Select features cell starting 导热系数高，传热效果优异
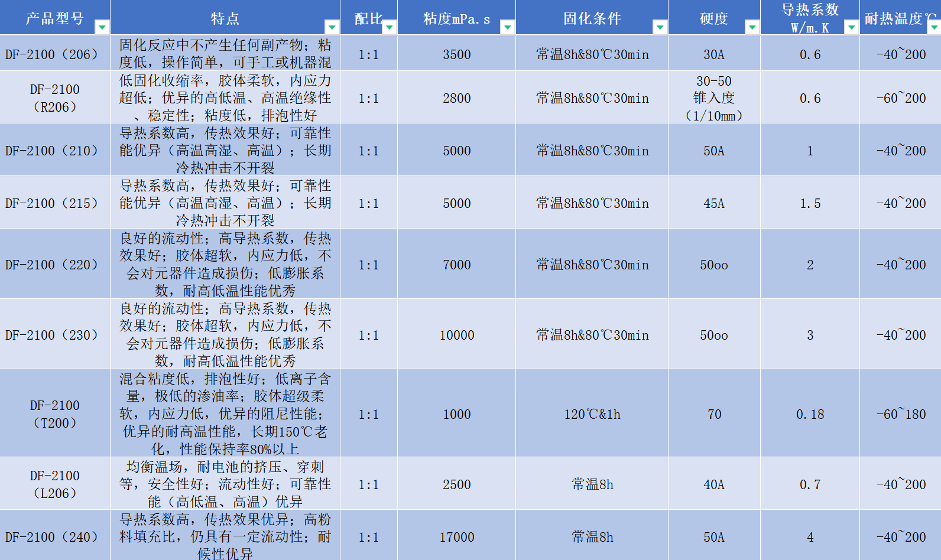Image resolution: width=941 pixels, height=560 pixels. click(225, 536)
